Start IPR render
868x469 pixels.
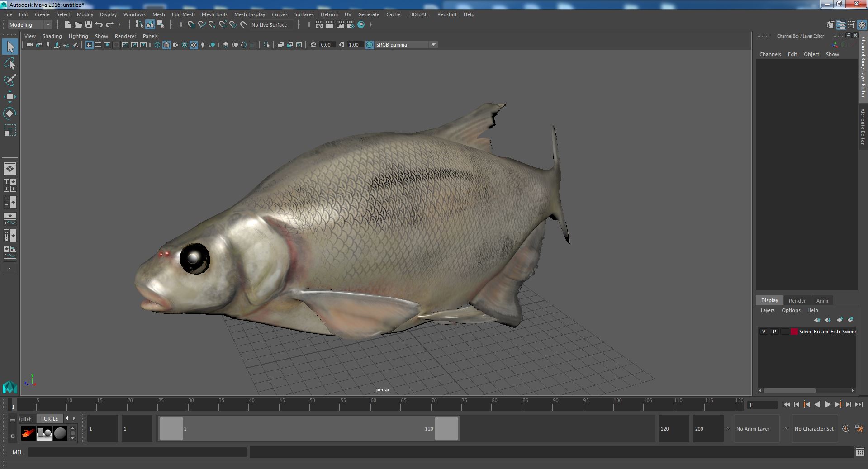click(340, 24)
